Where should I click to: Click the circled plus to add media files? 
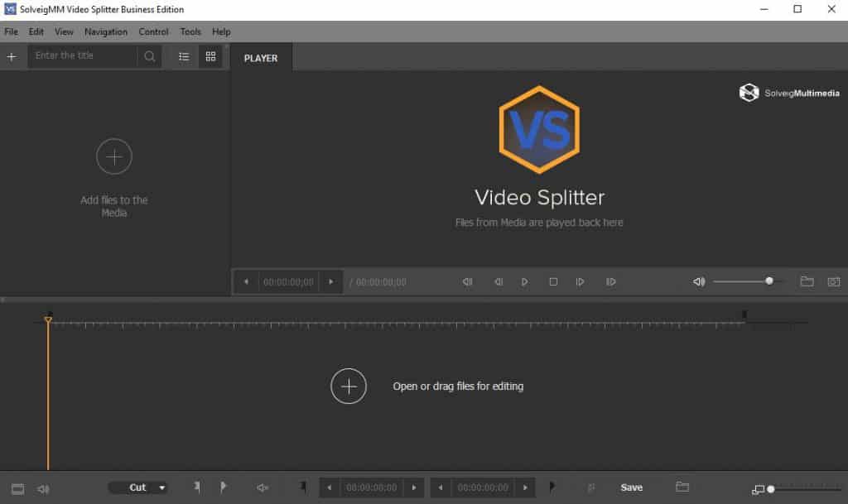coord(114,156)
